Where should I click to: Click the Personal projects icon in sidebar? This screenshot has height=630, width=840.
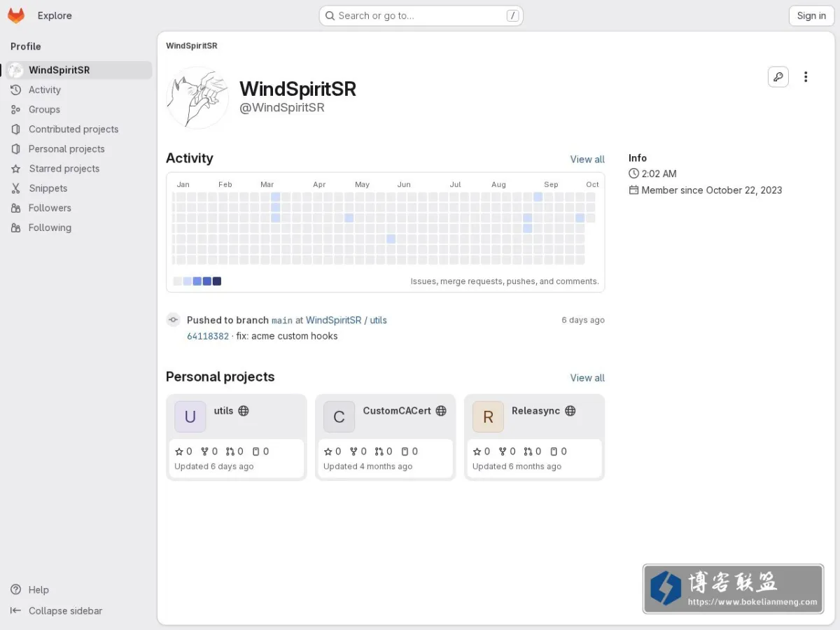pyautogui.click(x=15, y=148)
